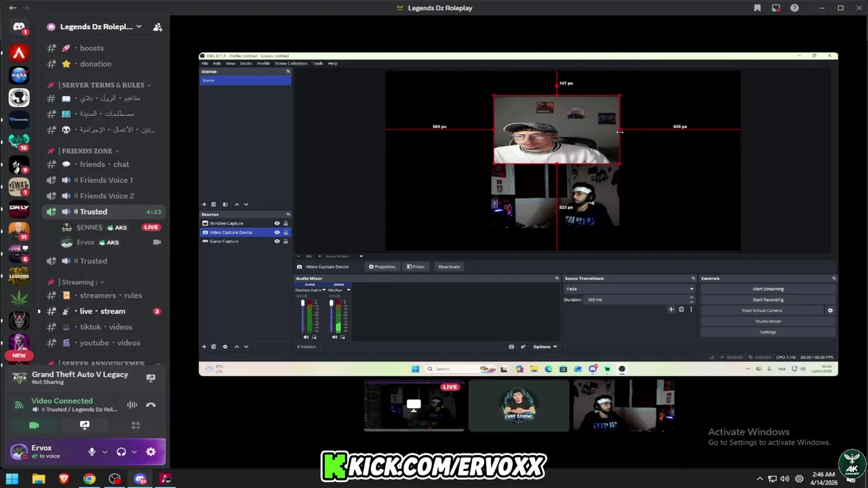Open Google Chrome from the taskbar
Image resolution: width=868 pixels, height=488 pixels.
(x=89, y=479)
